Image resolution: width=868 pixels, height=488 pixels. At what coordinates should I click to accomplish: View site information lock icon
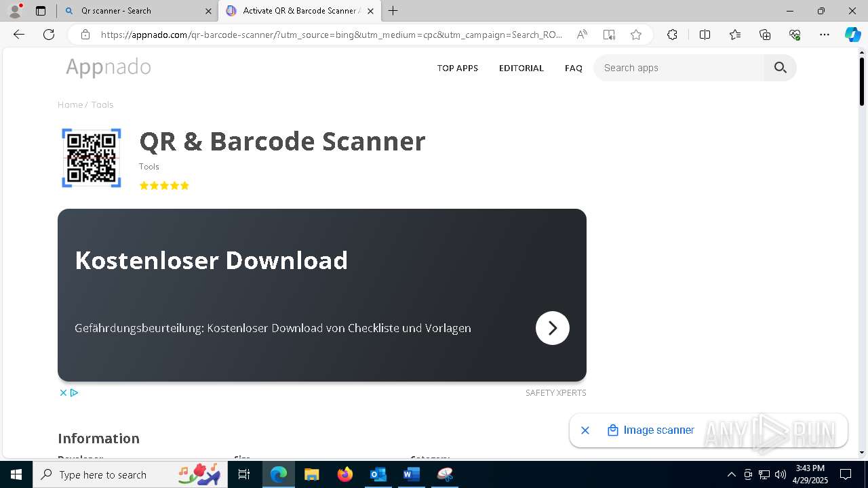pyautogui.click(x=85, y=35)
